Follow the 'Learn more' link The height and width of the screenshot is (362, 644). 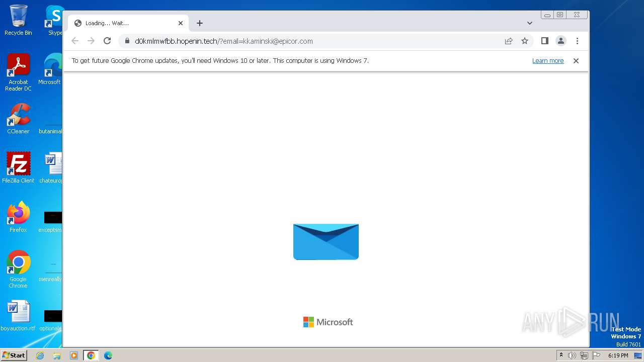[x=548, y=61]
